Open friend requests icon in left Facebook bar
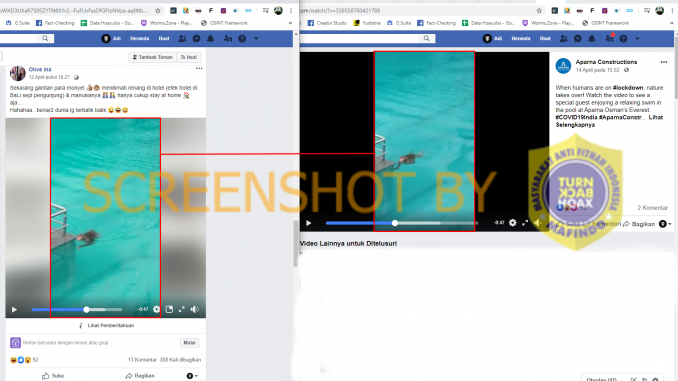678x381 pixels. (x=182, y=38)
